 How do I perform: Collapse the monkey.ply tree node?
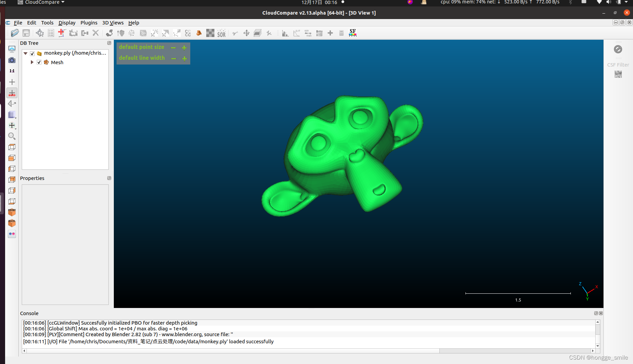[25, 53]
